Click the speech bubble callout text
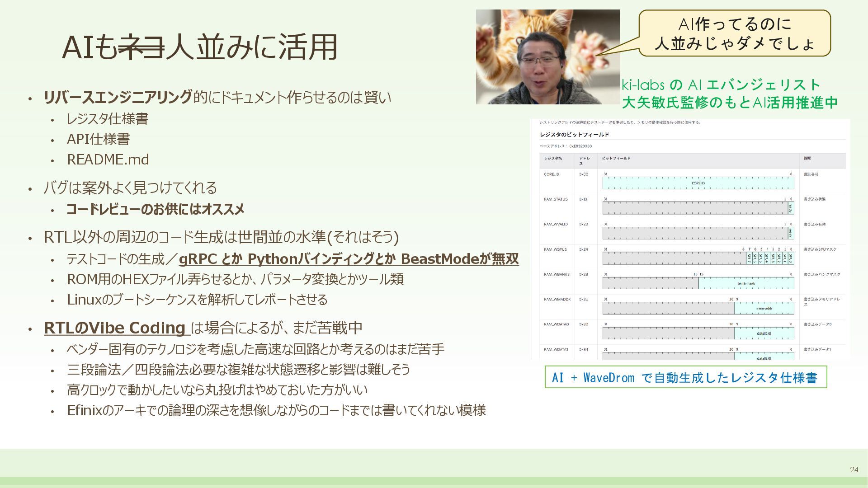Viewport: 868px width, 488px height. [734, 33]
